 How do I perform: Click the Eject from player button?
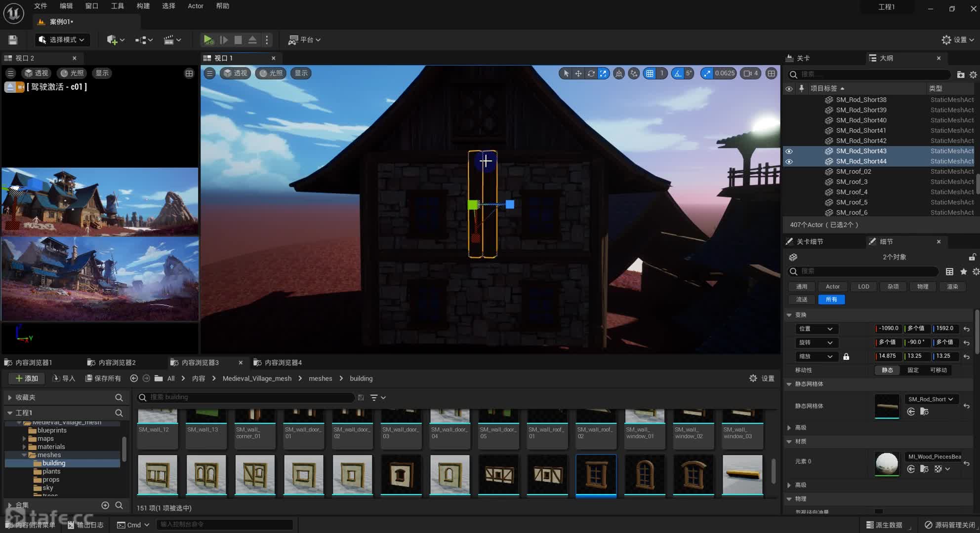point(252,40)
